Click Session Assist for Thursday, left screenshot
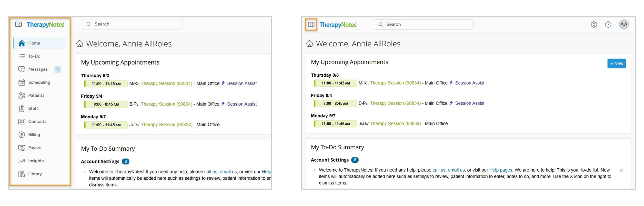The image size is (644, 206). tap(242, 84)
